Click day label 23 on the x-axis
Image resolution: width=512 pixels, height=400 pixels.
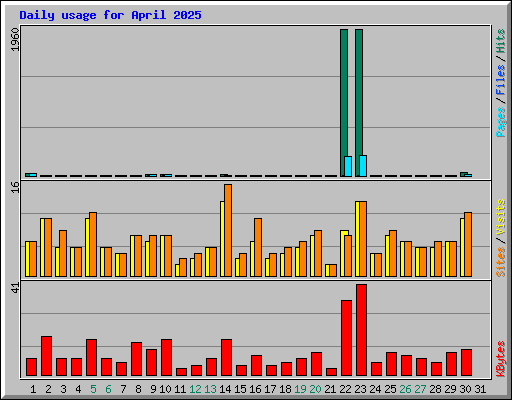click(360, 389)
